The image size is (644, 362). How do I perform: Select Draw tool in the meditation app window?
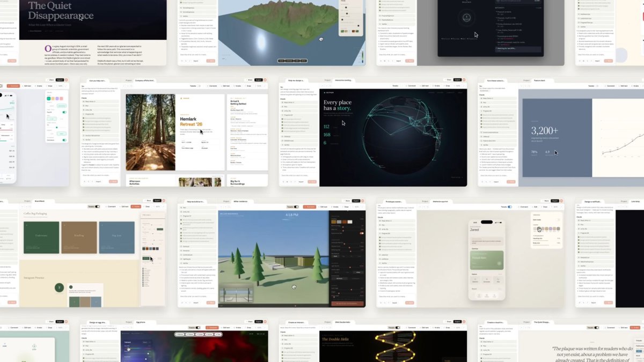tap(544, 206)
